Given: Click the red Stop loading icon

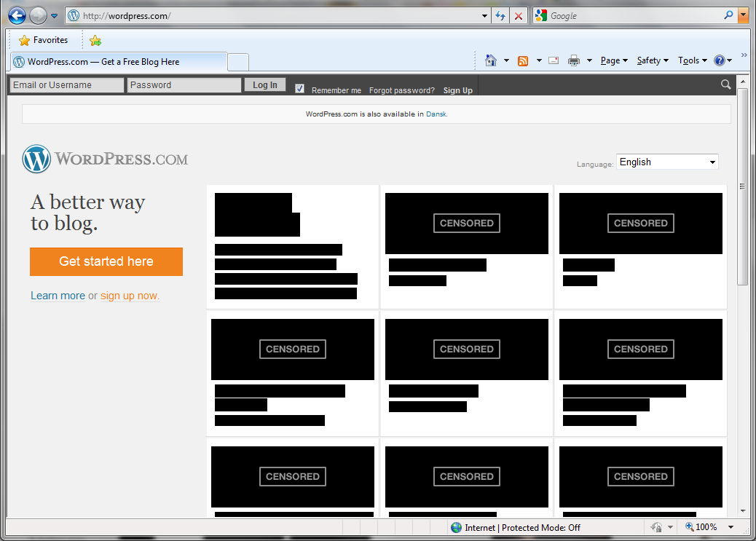Looking at the screenshot, I should [519, 16].
